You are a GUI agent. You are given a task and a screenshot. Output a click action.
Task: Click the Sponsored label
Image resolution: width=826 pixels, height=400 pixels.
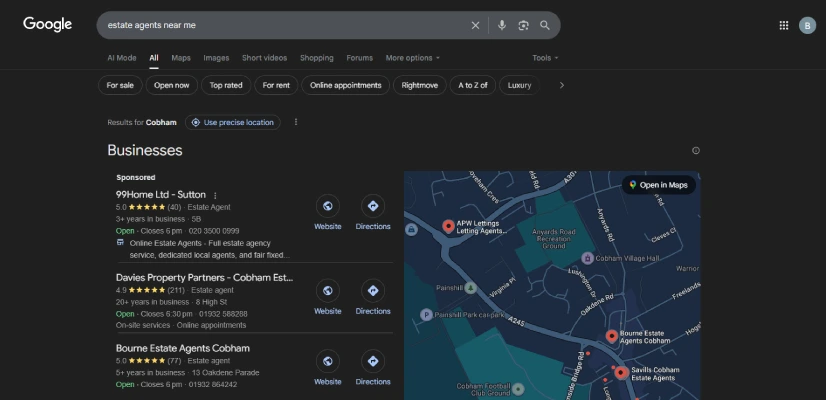pos(136,178)
